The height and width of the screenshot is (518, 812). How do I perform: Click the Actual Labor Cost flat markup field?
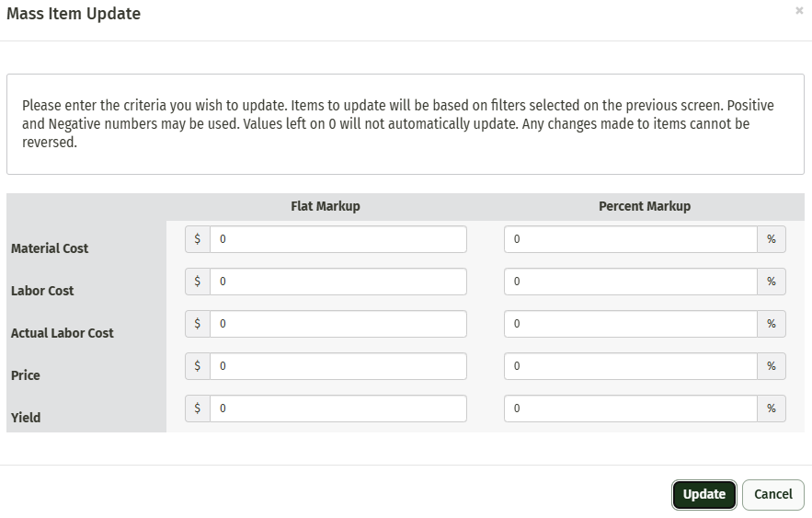[337, 324]
